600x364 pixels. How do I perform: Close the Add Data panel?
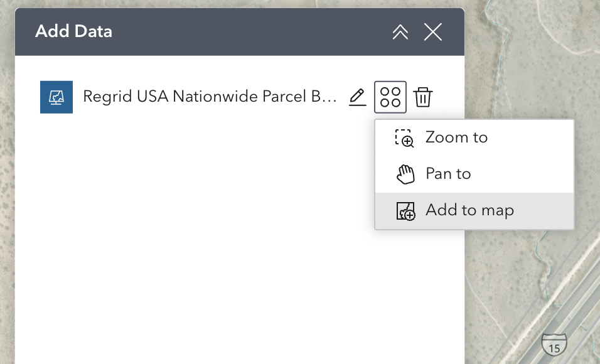[433, 32]
